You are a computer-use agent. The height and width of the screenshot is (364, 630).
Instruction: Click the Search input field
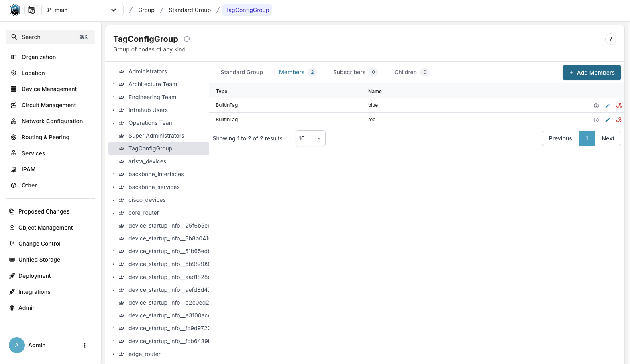pos(50,37)
